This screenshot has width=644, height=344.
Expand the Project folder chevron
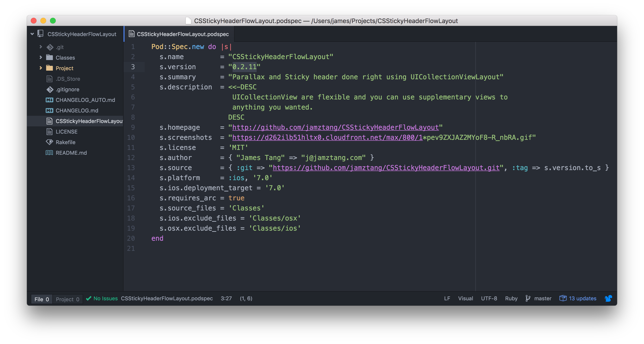[41, 68]
